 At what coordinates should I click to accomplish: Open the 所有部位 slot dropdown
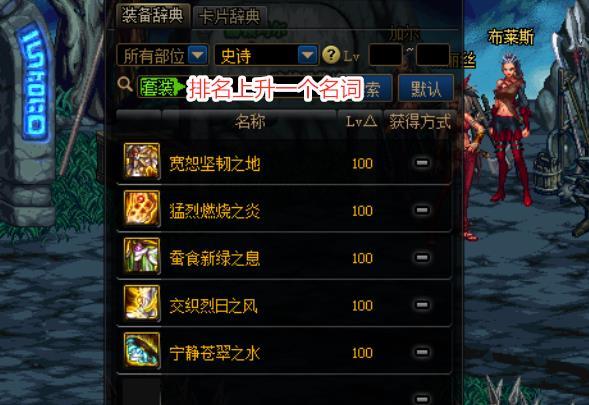coord(163,56)
